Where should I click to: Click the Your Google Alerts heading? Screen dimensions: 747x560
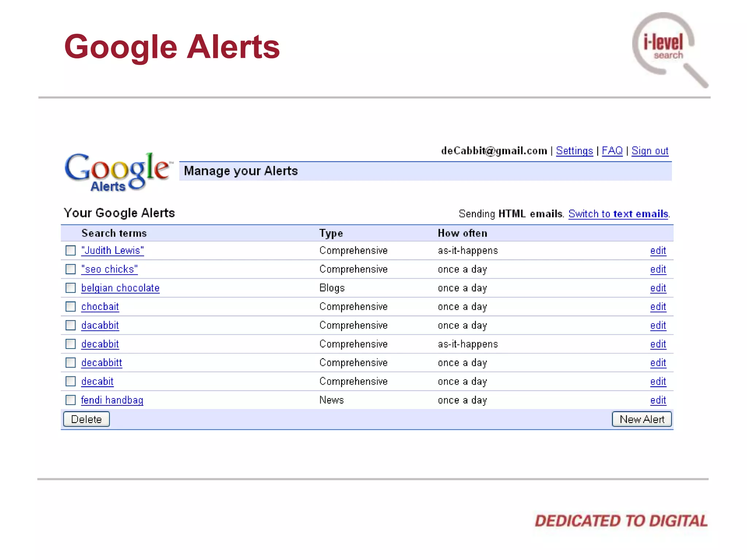tap(119, 213)
